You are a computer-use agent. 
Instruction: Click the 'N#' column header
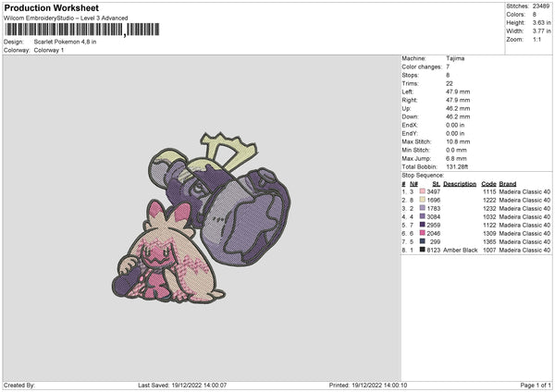pos(413,184)
